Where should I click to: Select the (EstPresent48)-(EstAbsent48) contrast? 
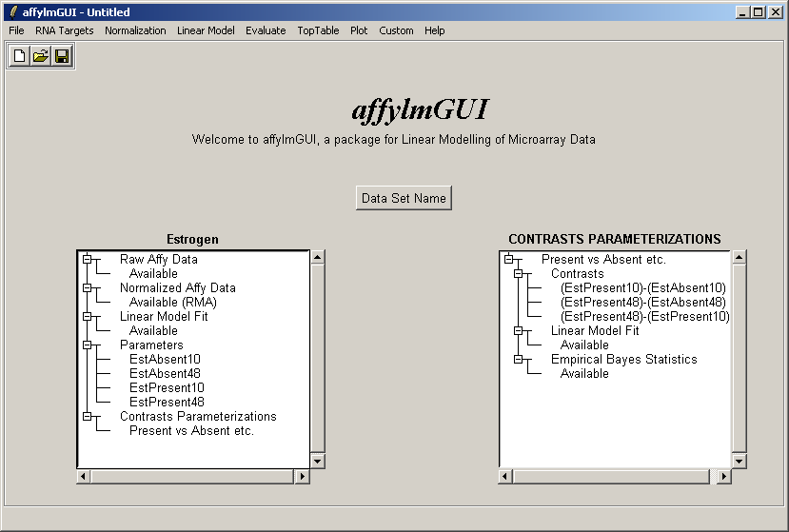(642, 302)
